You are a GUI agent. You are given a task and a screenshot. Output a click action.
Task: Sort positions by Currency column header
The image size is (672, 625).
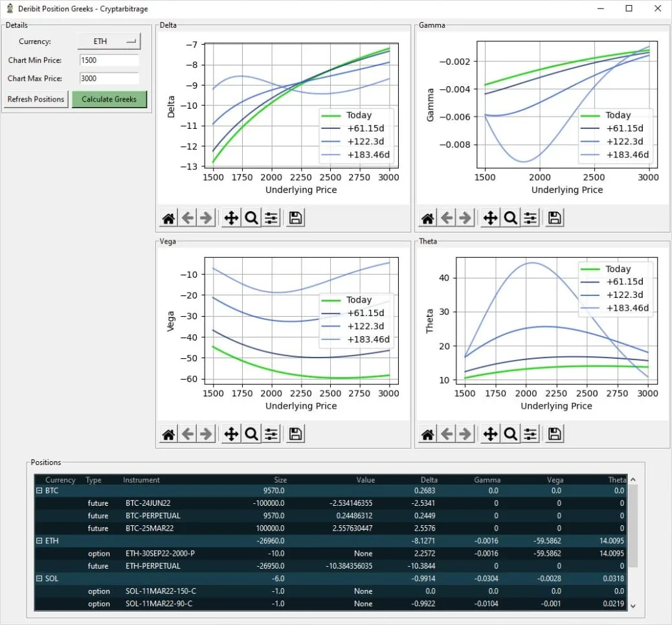[x=60, y=480]
